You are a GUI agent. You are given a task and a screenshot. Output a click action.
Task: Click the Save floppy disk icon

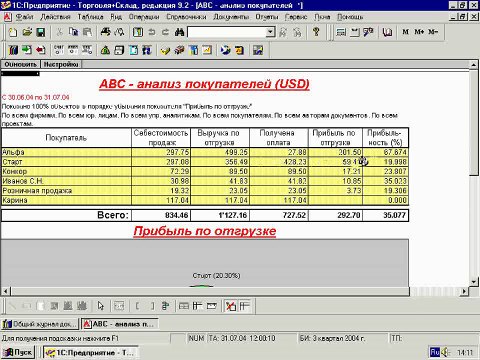click(x=41, y=32)
